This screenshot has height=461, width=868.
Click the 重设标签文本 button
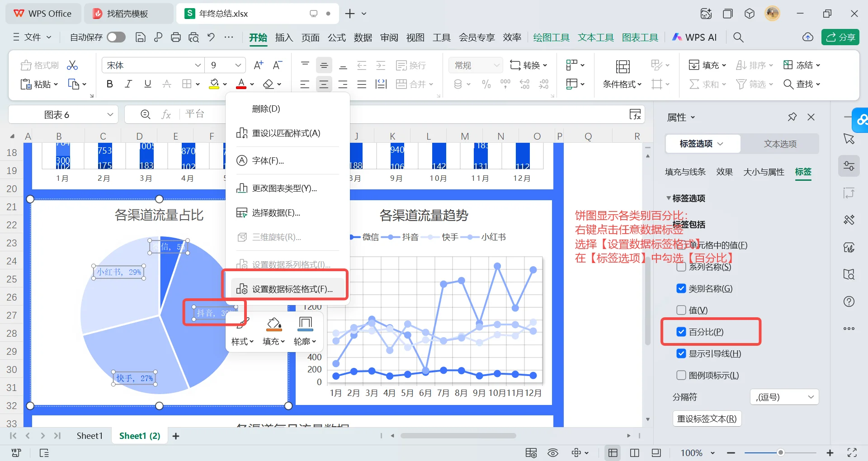click(x=707, y=419)
